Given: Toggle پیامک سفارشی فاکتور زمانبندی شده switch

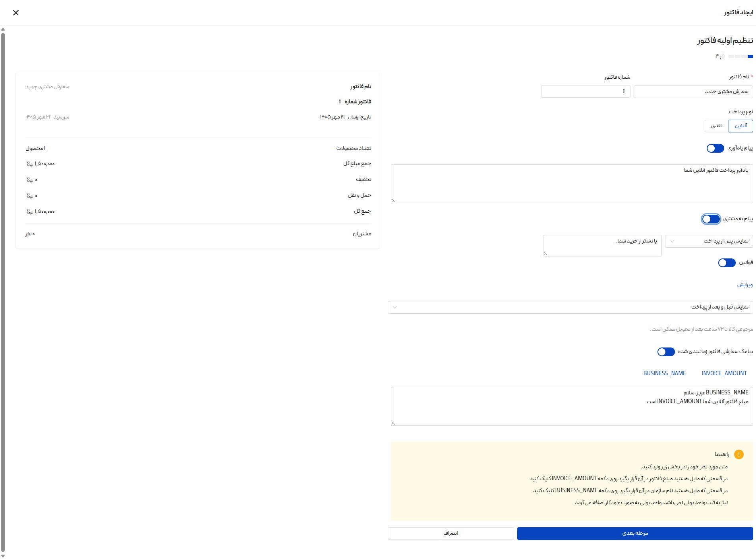Looking at the screenshot, I should coord(666,352).
